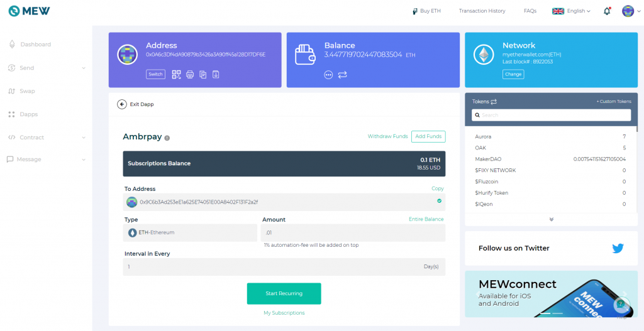Copy the wallet address icon
644x331 pixels.
(203, 75)
